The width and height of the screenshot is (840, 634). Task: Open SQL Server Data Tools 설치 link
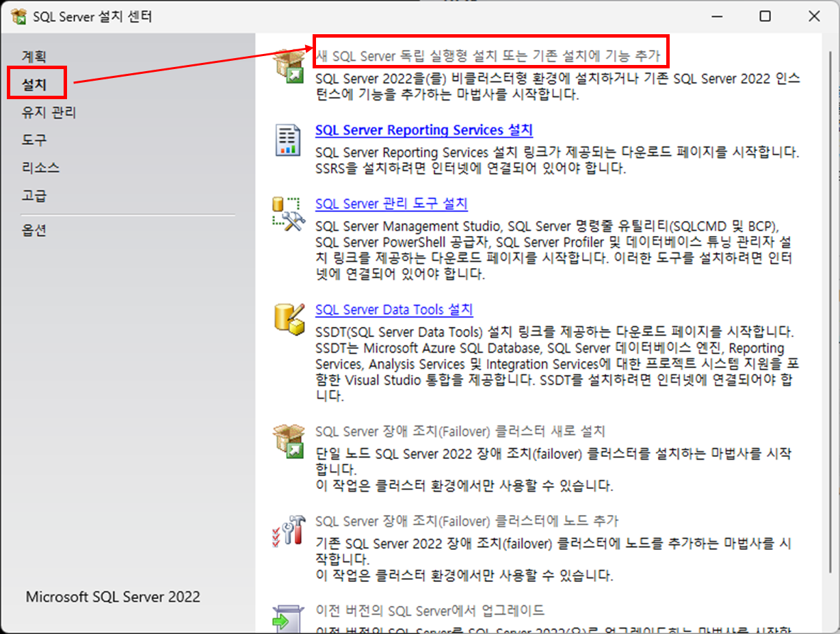point(394,310)
